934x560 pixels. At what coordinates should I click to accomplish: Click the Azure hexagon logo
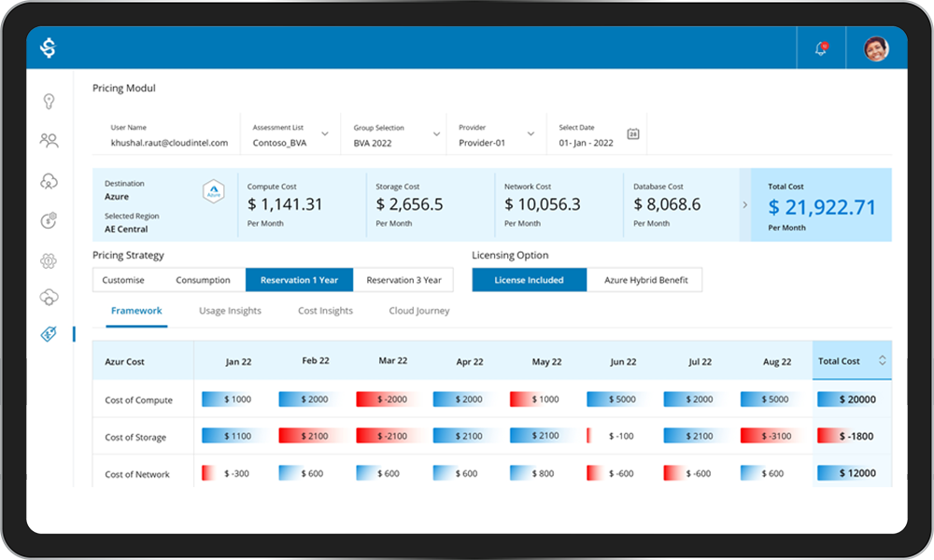click(214, 191)
